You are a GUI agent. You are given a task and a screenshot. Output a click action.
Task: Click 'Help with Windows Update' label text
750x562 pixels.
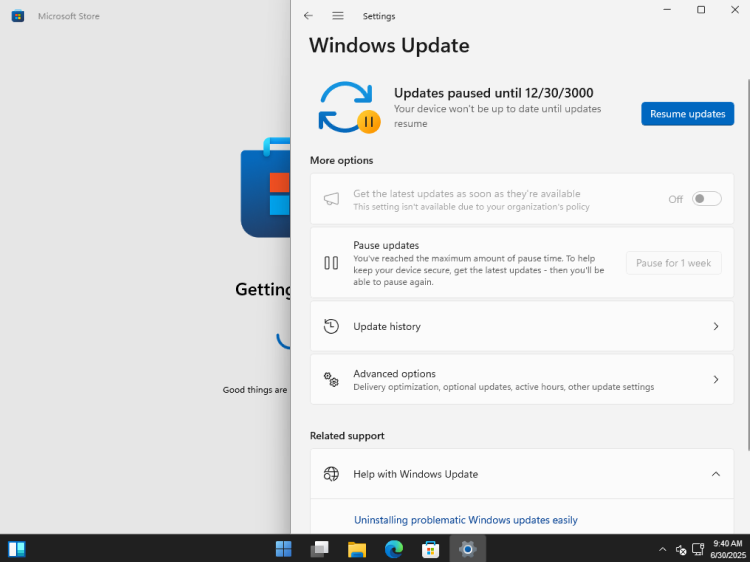[x=416, y=474]
